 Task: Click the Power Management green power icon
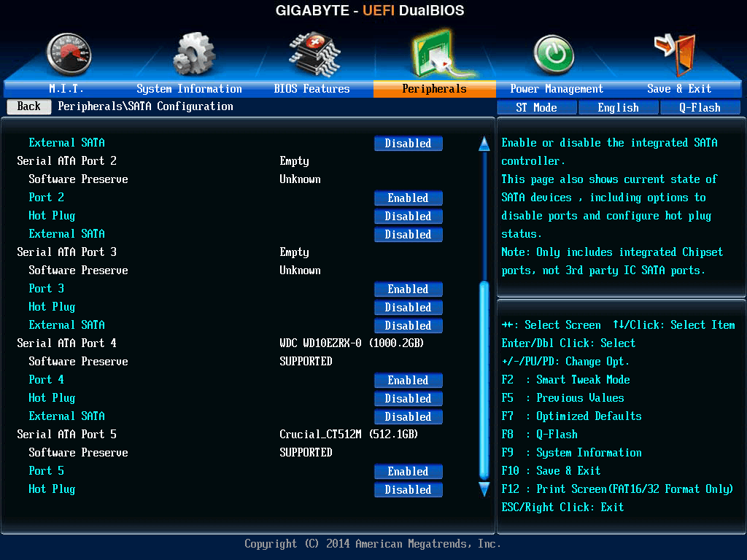click(x=554, y=54)
